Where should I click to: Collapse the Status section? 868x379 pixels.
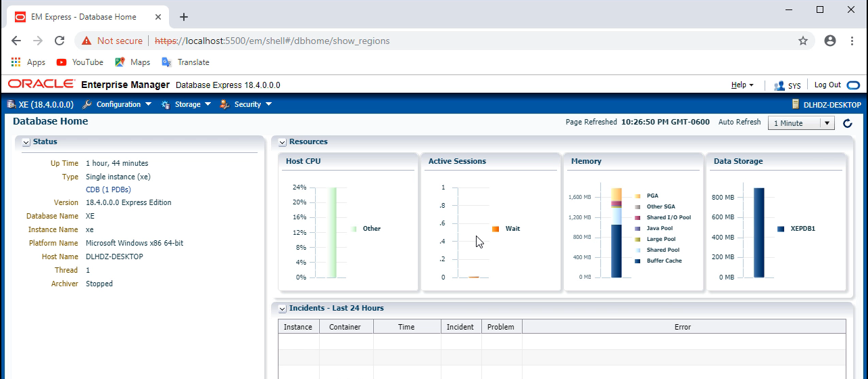click(x=26, y=142)
